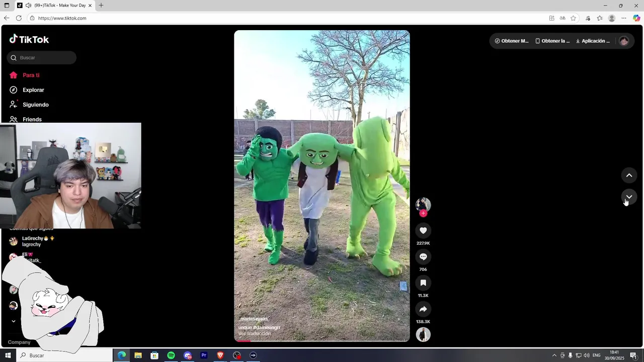Open the TikTok logo home link
This screenshot has height=362, width=644.
(x=29, y=39)
